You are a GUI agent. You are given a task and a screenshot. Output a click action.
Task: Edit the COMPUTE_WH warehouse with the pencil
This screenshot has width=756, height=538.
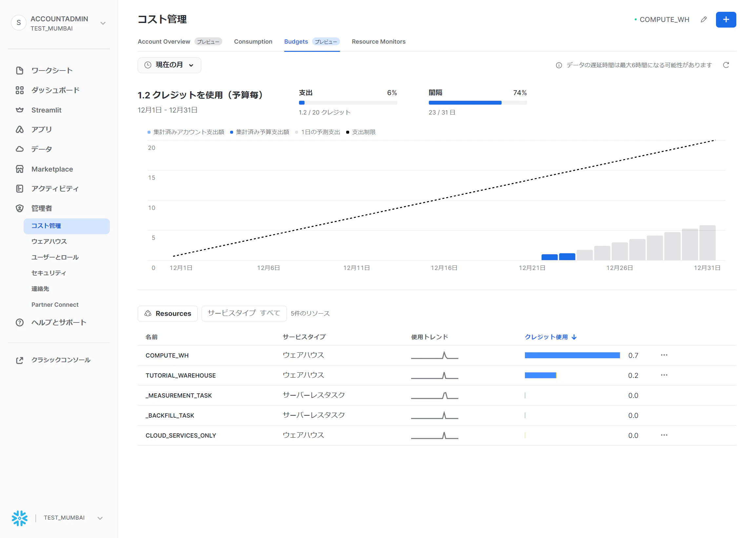[x=704, y=20]
